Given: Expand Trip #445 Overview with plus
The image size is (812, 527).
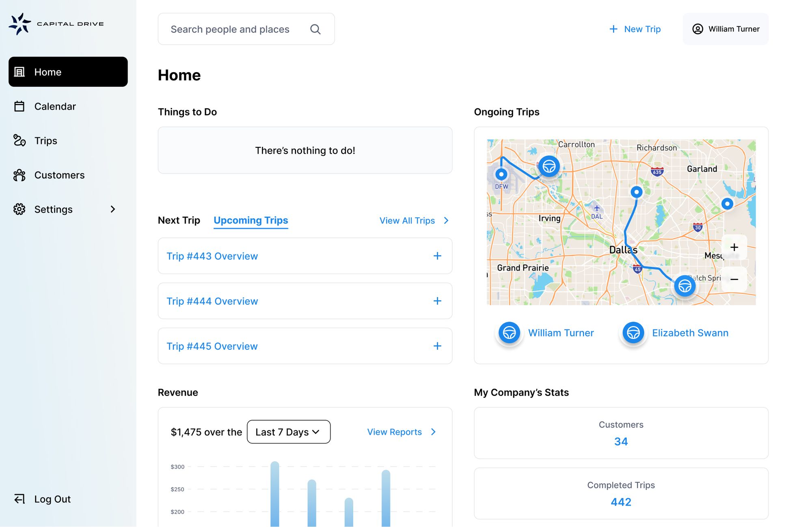Looking at the screenshot, I should pos(437,346).
